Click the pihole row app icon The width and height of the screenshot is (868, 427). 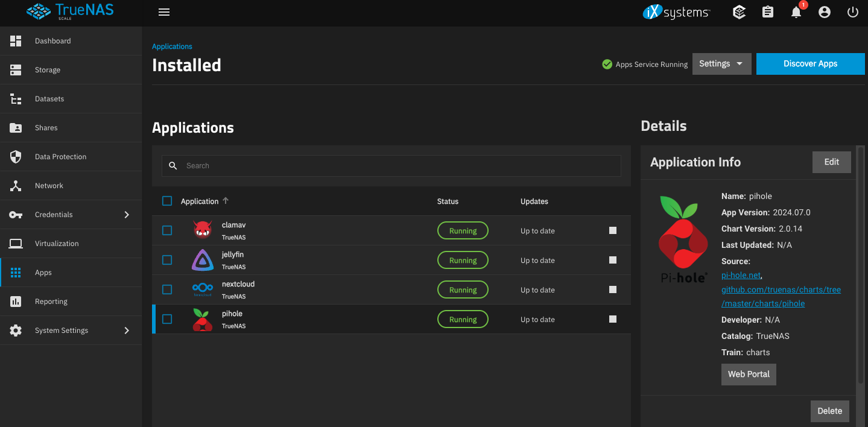click(x=203, y=320)
